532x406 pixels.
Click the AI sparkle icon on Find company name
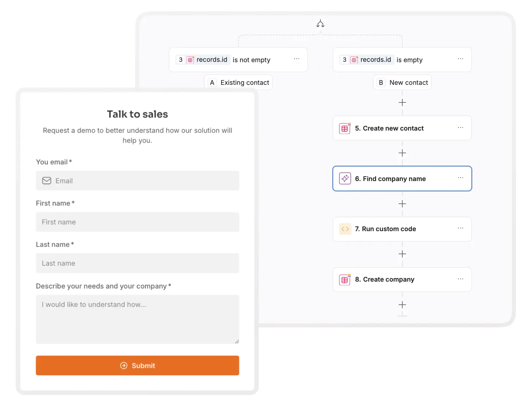pyautogui.click(x=345, y=178)
